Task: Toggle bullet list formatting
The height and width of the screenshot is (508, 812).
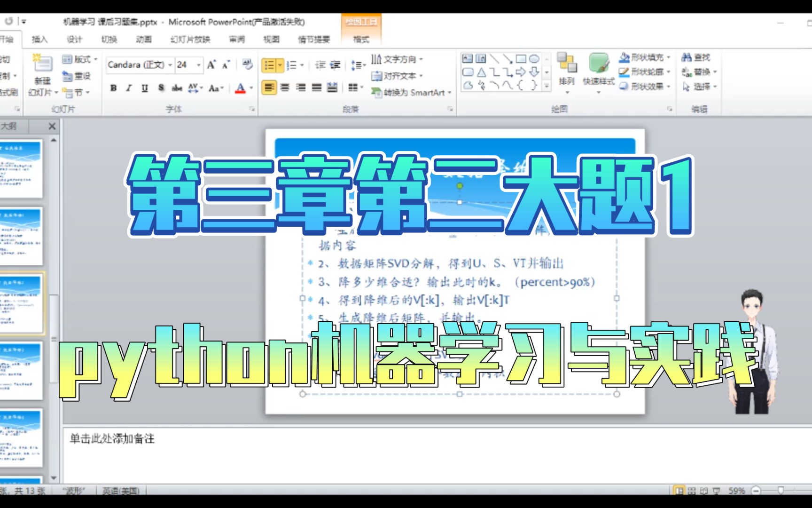Action: tap(269, 64)
